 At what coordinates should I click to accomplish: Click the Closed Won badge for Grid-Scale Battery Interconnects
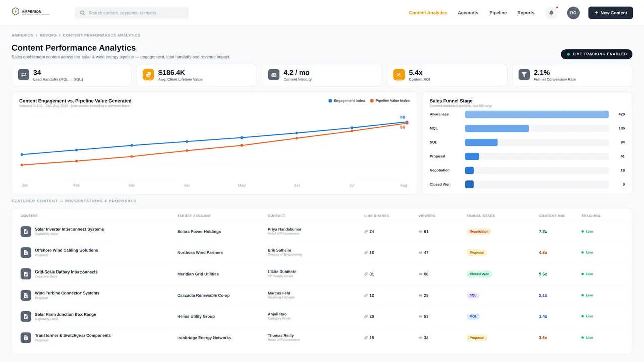(x=479, y=274)
